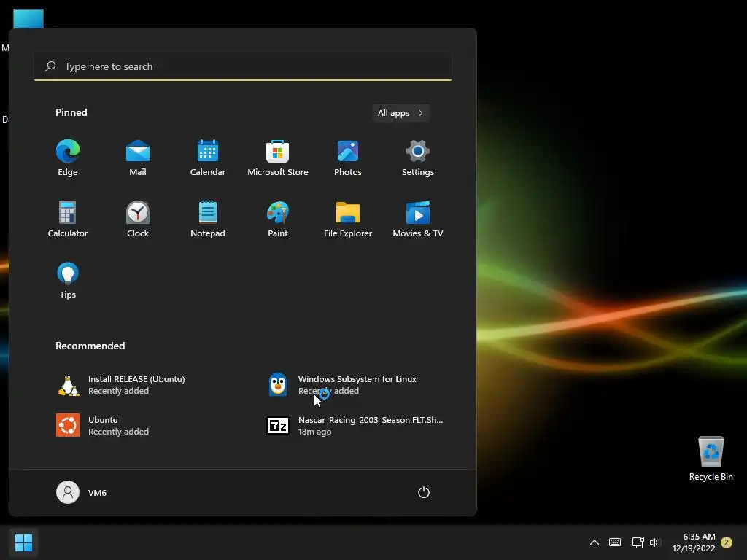Open the clock showing 6:35 AM
Image resolution: width=747 pixels, height=560 pixels.
[694, 542]
